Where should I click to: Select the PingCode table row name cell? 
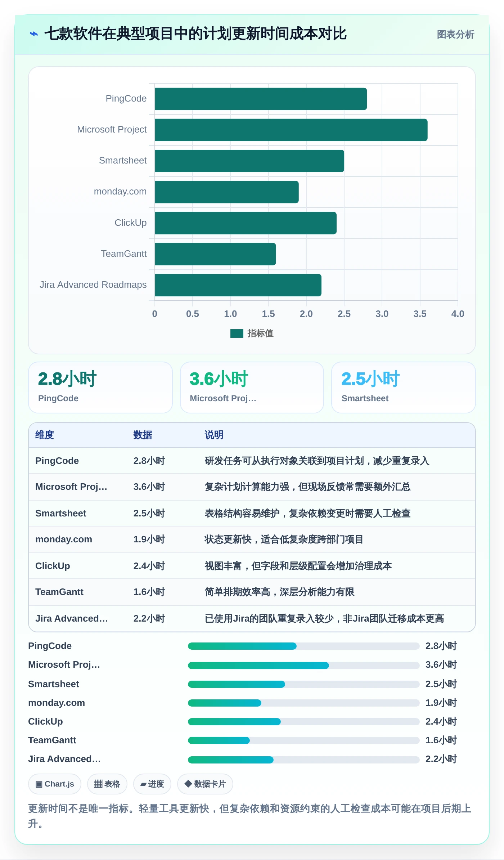coord(57,461)
